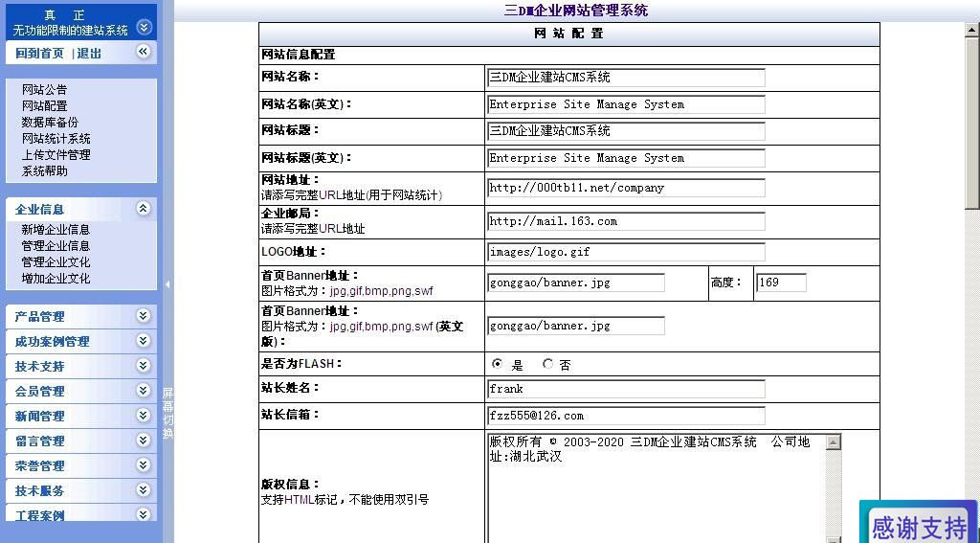Screen dimensions: 980x543
Task: Open 网站统计系统 in sidebar
Action: pyautogui.click(x=56, y=138)
